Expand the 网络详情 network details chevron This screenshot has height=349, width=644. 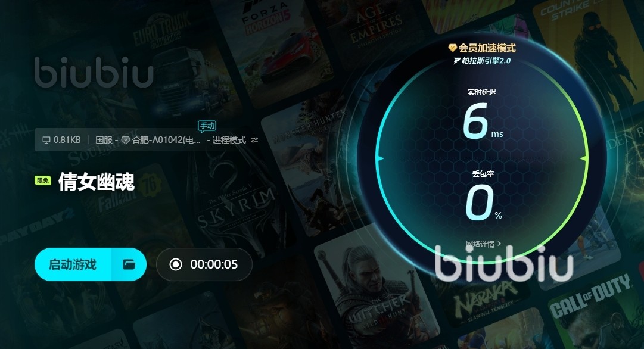pos(499,244)
